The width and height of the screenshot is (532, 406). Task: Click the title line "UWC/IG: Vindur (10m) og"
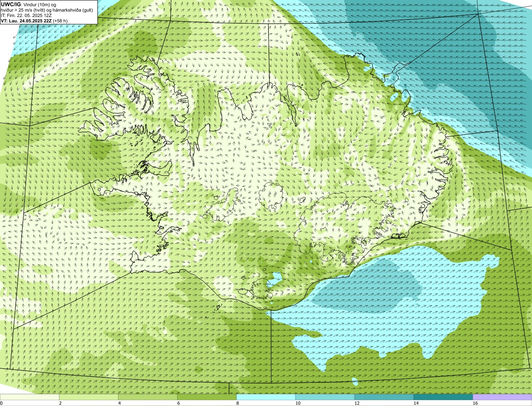coord(29,4)
